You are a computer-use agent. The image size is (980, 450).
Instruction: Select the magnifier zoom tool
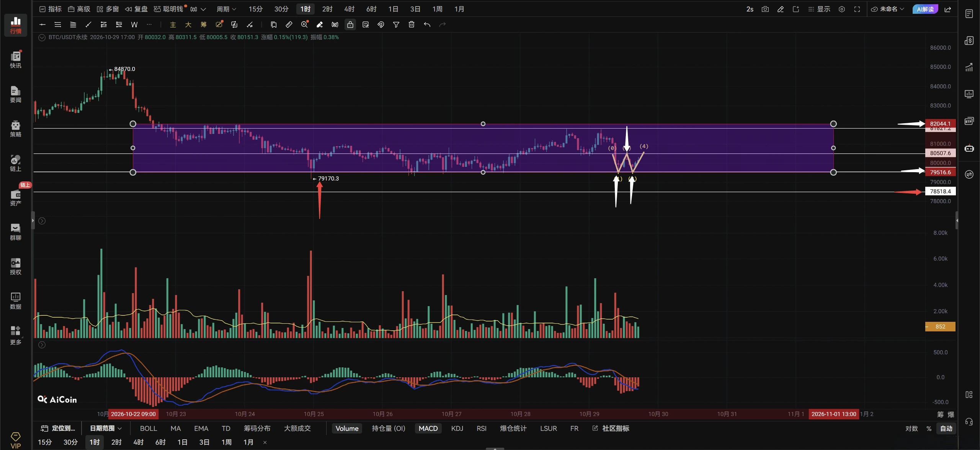(304, 24)
